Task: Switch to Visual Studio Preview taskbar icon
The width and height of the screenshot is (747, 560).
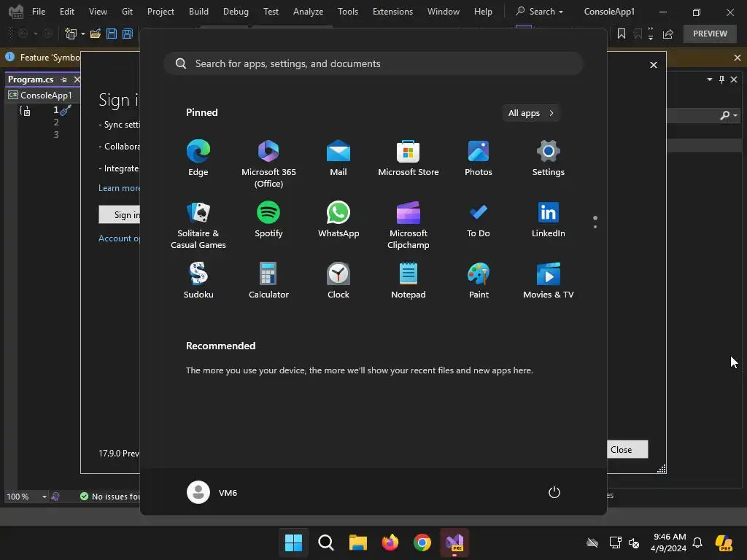Action: [454, 542]
